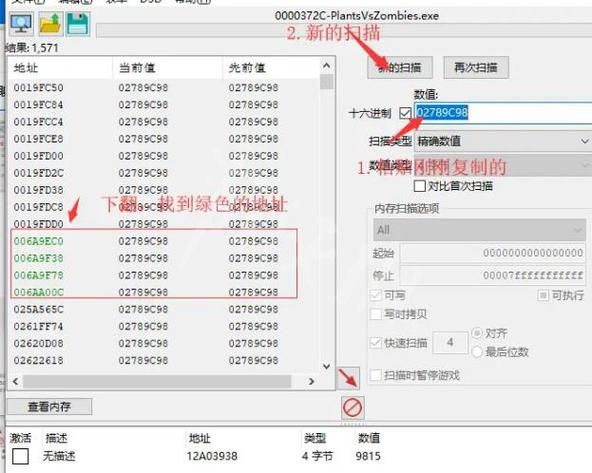Enable the 对比首次扫描 checkbox
592x473 pixels.
pyautogui.click(x=420, y=186)
